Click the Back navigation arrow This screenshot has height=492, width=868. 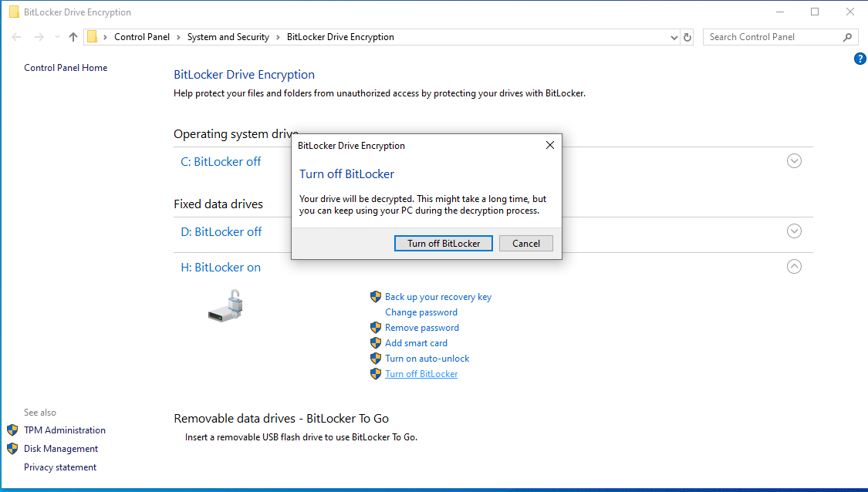(x=17, y=37)
